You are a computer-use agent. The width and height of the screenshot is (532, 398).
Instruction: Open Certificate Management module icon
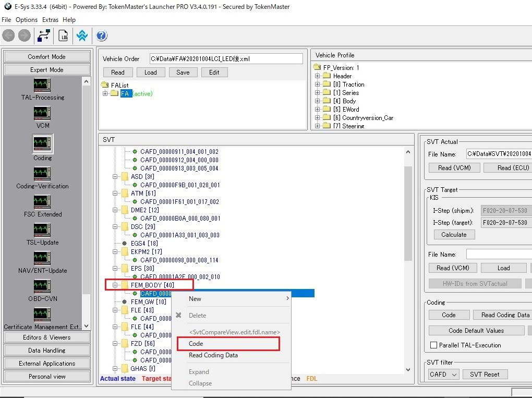coord(42,315)
